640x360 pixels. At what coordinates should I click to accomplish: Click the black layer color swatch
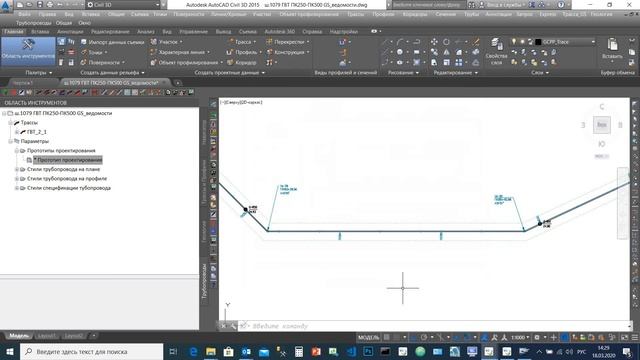538,42
